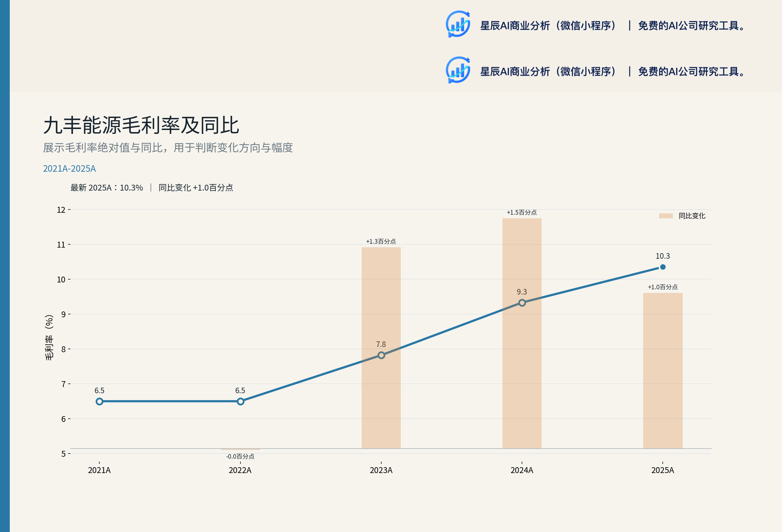Click the 2025A x-axis label
The height and width of the screenshot is (532, 782).
click(x=662, y=470)
